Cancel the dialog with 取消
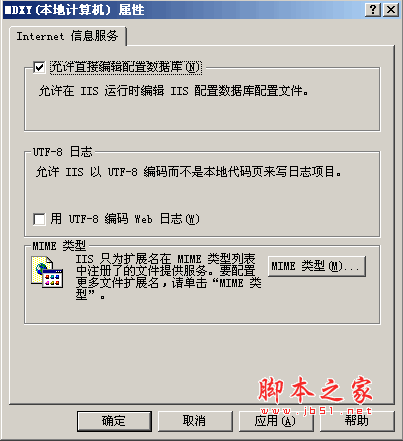Viewport: 403px width, 441px height. tap(194, 421)
